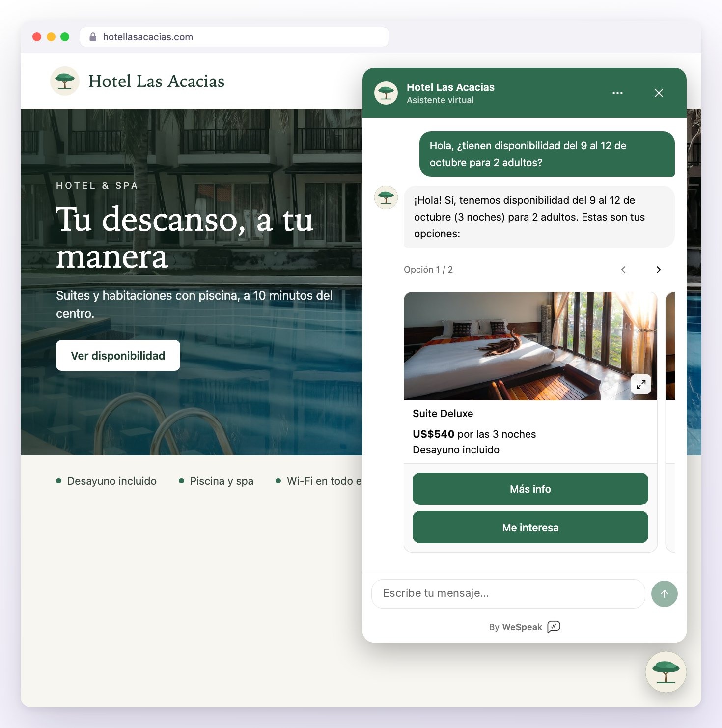Send the chat message with arrow button
The height and width of the screenshot is (728, 722).
(x=664, y=594)
